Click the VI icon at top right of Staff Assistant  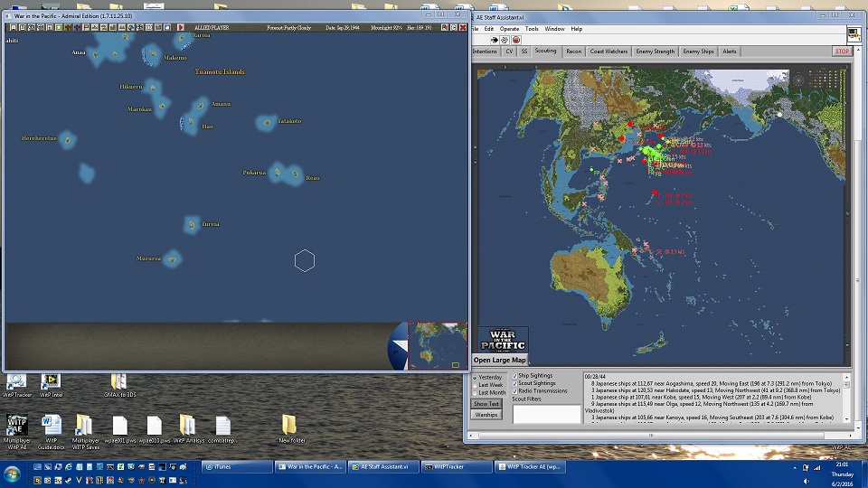tap(854, 34)
